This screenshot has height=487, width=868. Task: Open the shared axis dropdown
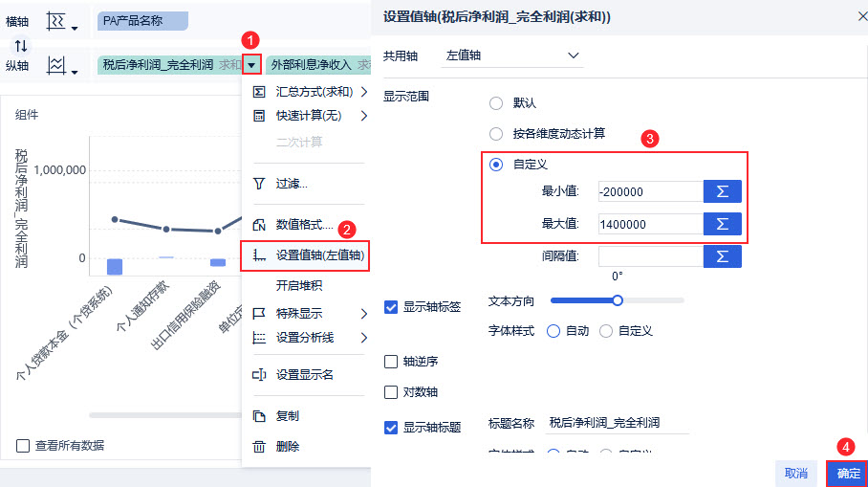tap(514, 55)
